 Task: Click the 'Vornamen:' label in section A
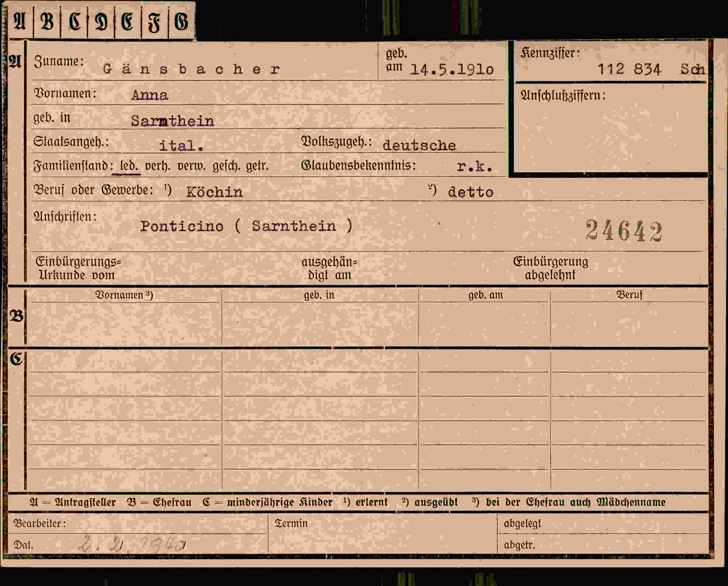[65, 93]
